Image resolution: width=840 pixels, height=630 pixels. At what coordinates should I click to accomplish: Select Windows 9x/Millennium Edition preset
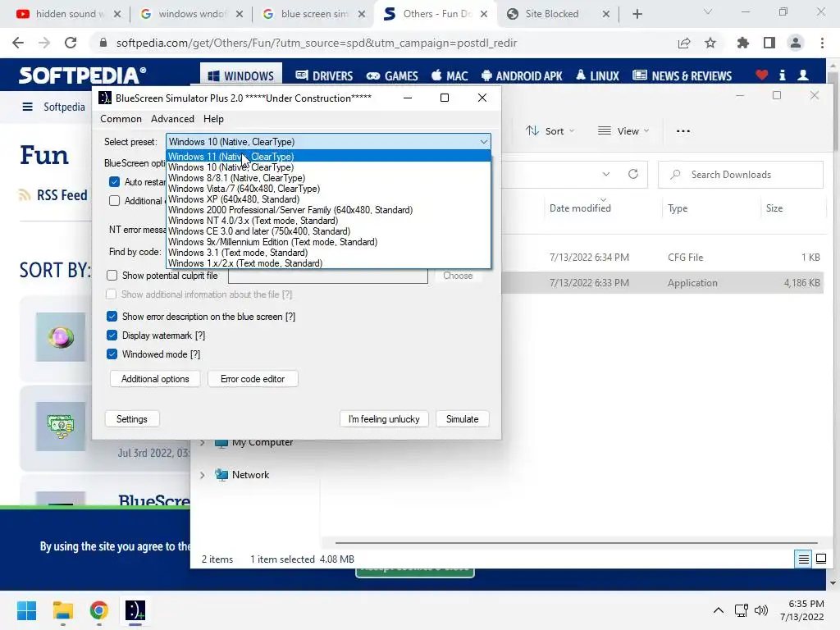click(328, 242)
